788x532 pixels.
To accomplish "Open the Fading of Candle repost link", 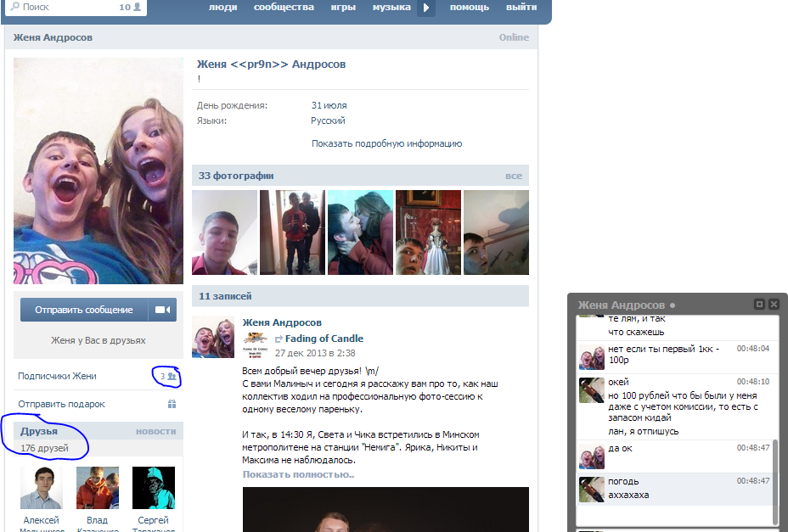I will pyautogui.click(x=324, y=339).
